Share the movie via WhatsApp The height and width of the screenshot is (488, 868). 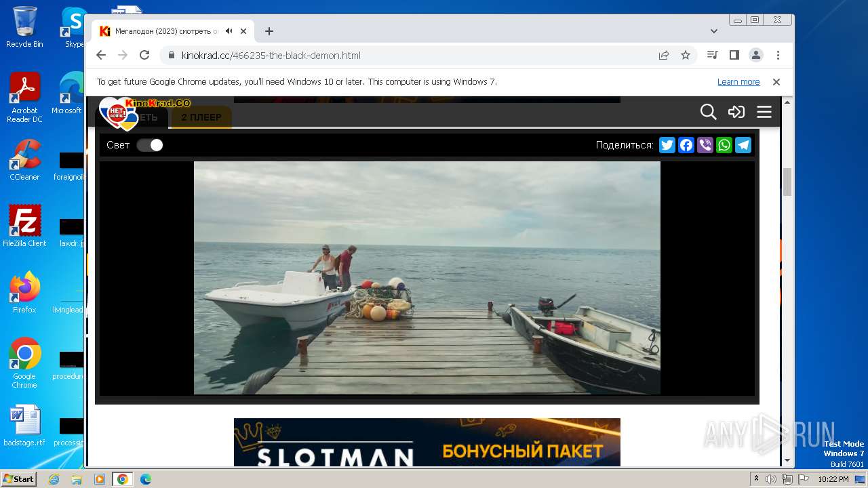(x=724, y=145)
